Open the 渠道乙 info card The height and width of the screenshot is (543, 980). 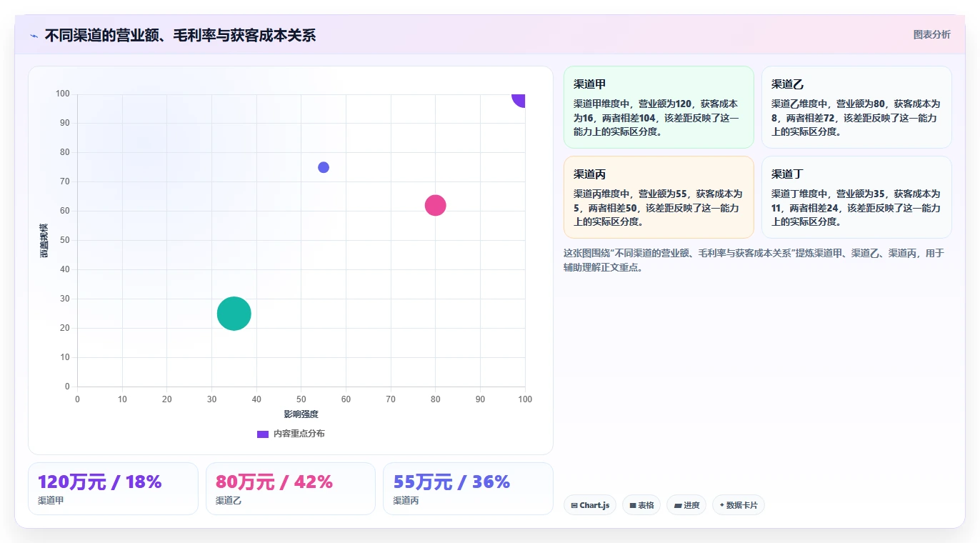[x=856, y=107]
